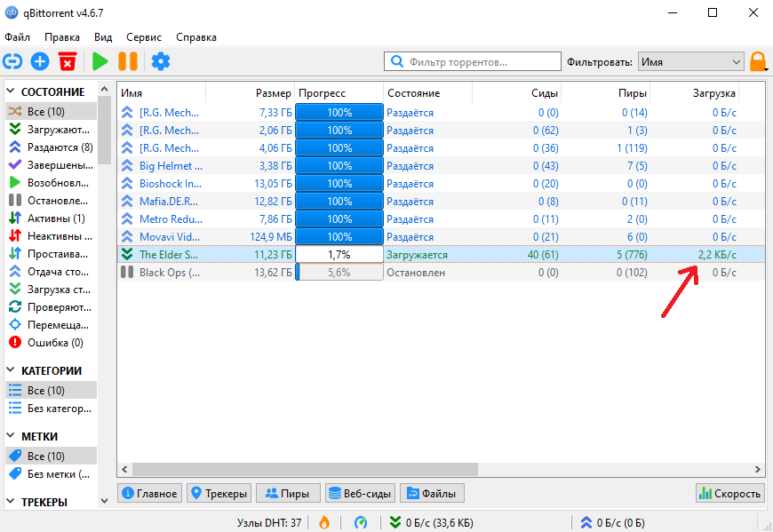The height and width of the screenshot is (532, 773).
Task: Open the Трекеры tab
Action: tap(219, 493)
